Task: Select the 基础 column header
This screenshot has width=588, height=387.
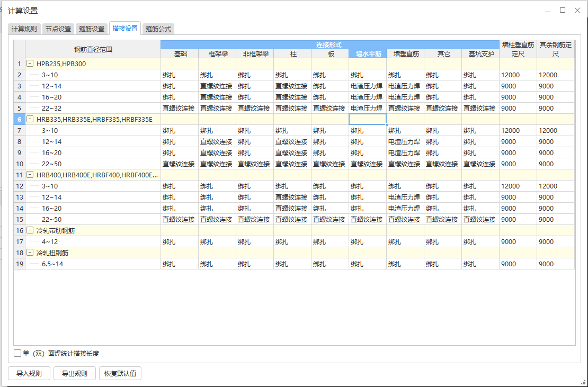Action: point(180,54)
